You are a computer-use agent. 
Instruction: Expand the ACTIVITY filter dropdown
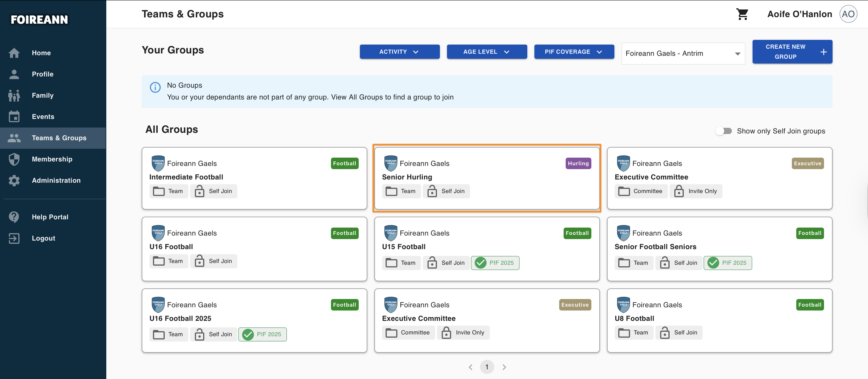[x=400, y=52]
